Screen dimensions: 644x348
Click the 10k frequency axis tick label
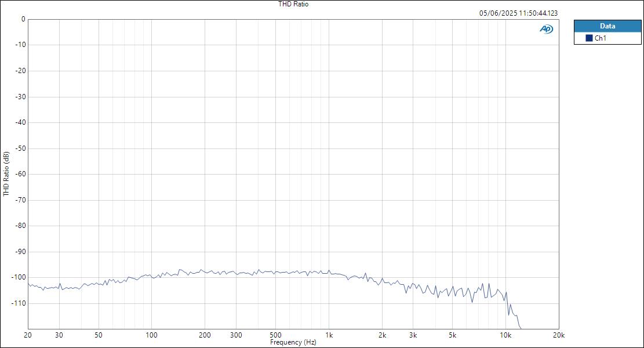pyautogui.click(x=505, y=335)
